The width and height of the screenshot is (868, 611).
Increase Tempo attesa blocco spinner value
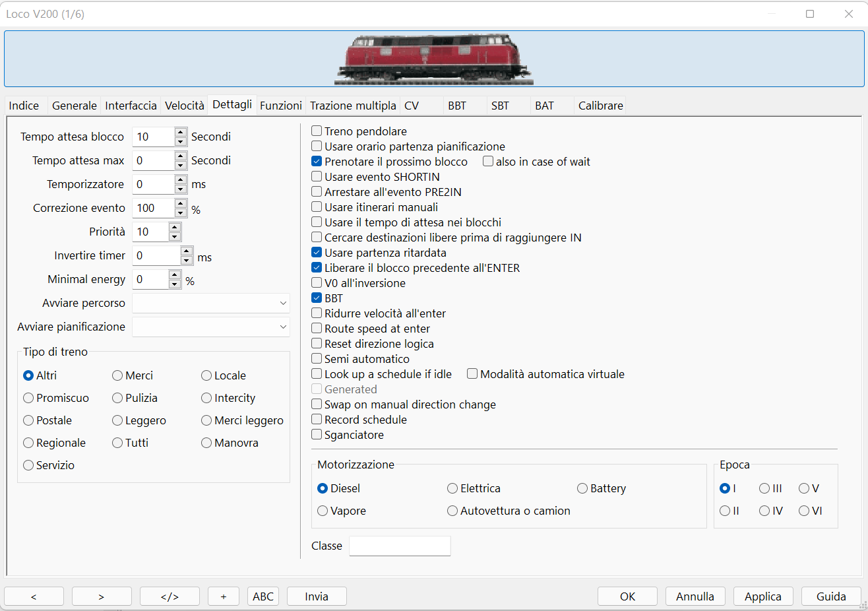181,132
